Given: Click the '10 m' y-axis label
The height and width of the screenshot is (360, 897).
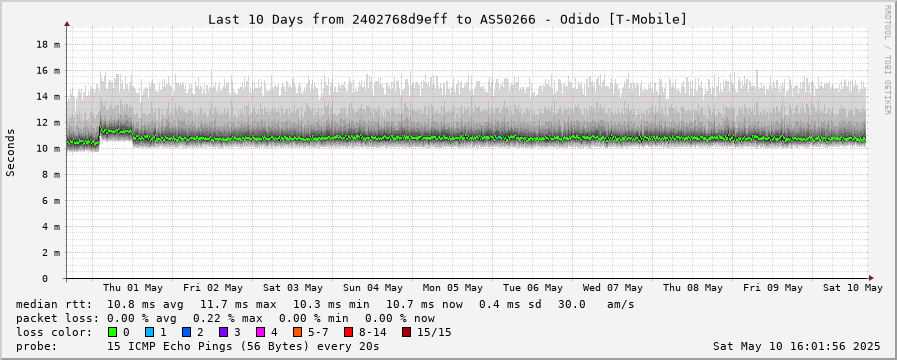Looking at the screenshot, I should click(48, 149).
